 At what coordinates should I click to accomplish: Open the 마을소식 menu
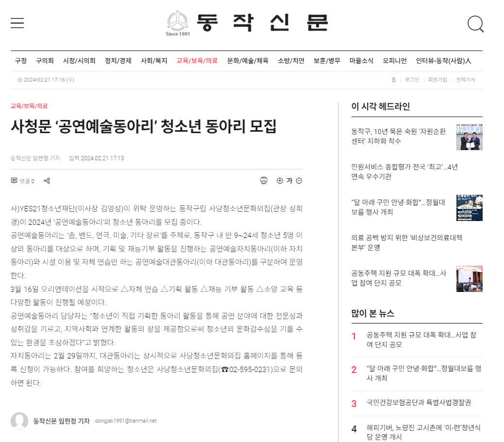(361, 61)
